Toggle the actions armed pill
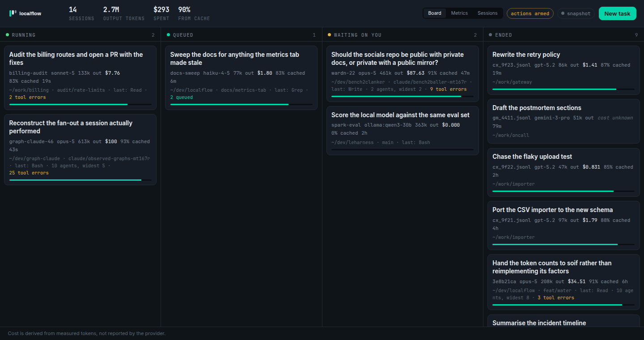 (x=530, y=13)
